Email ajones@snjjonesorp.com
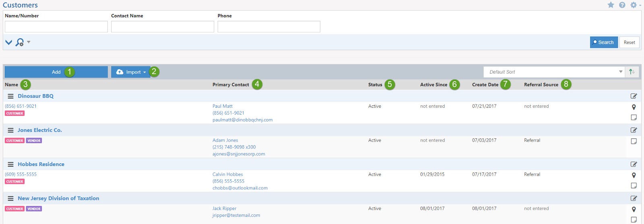This screenshot has height=224, width=644. click(x=239, y=154)
